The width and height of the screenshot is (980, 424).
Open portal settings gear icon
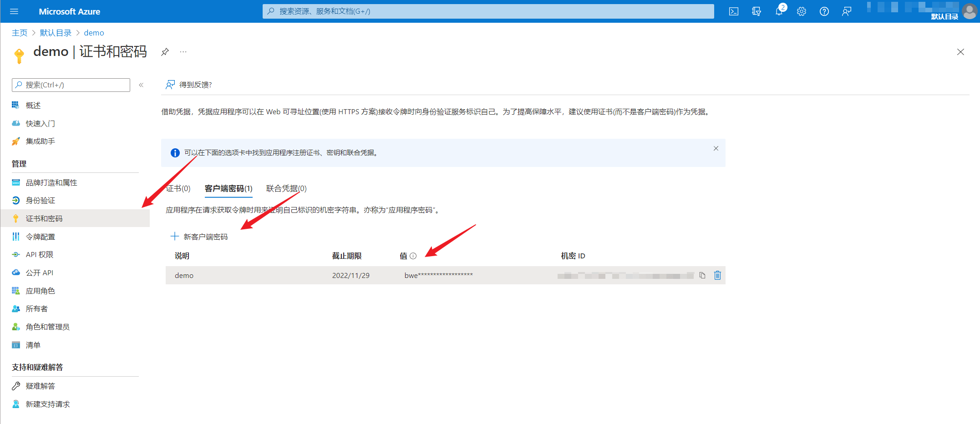(x=802, y=11)
